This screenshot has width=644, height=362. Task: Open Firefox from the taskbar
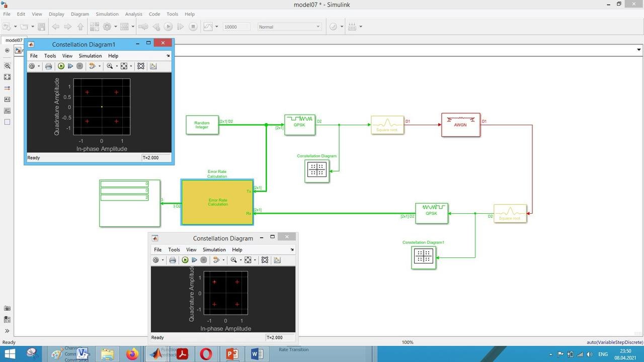click(132, 354)
